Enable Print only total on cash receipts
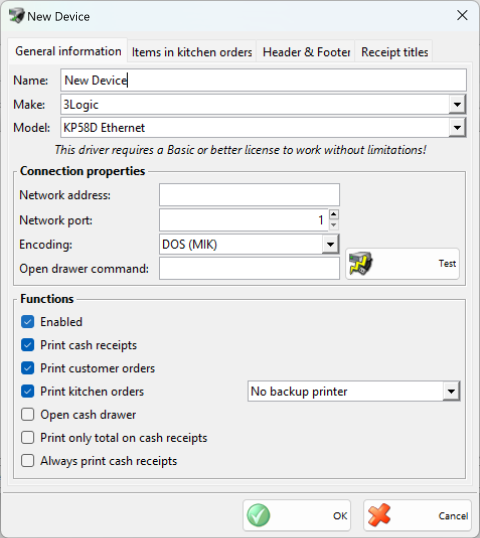The height and width of the screenshot is (538, 480). coord(27,438)
